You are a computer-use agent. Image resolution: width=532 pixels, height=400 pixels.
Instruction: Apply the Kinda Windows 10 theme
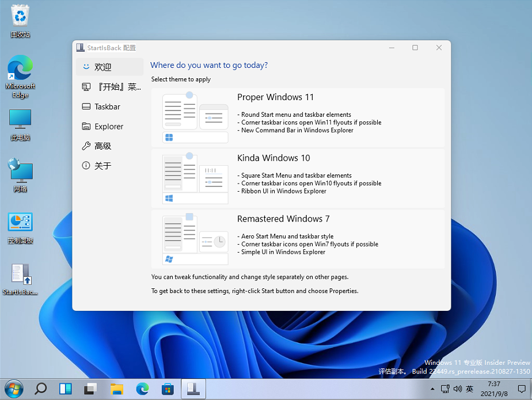pos(298,177)
